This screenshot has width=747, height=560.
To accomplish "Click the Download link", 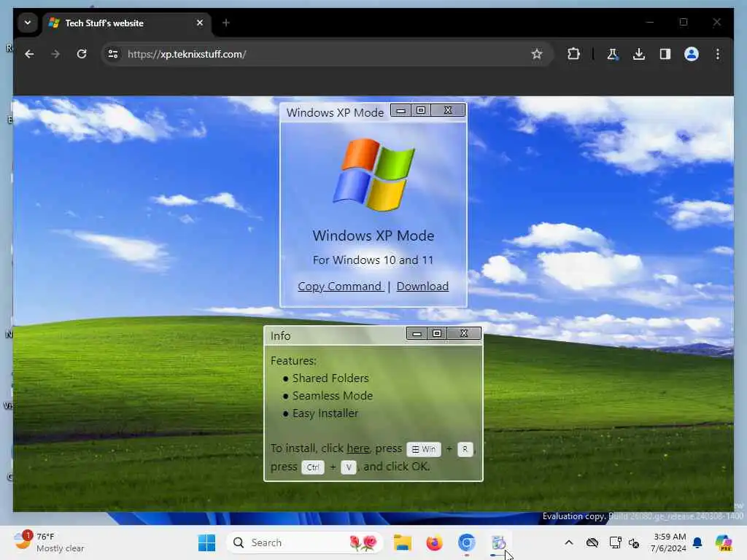I will click(x=422, y=286).
